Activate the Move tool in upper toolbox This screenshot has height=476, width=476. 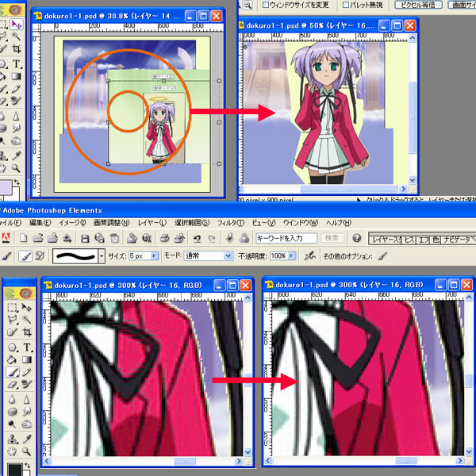[x=17, y=25]
